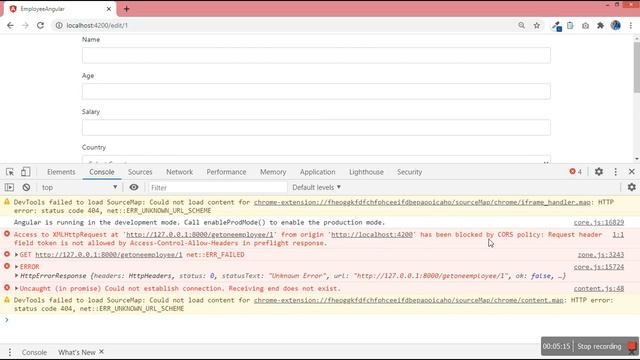The image size is (640, 360).
Task: Select the What's New drawer tab
Action: [x=77, y=352]
